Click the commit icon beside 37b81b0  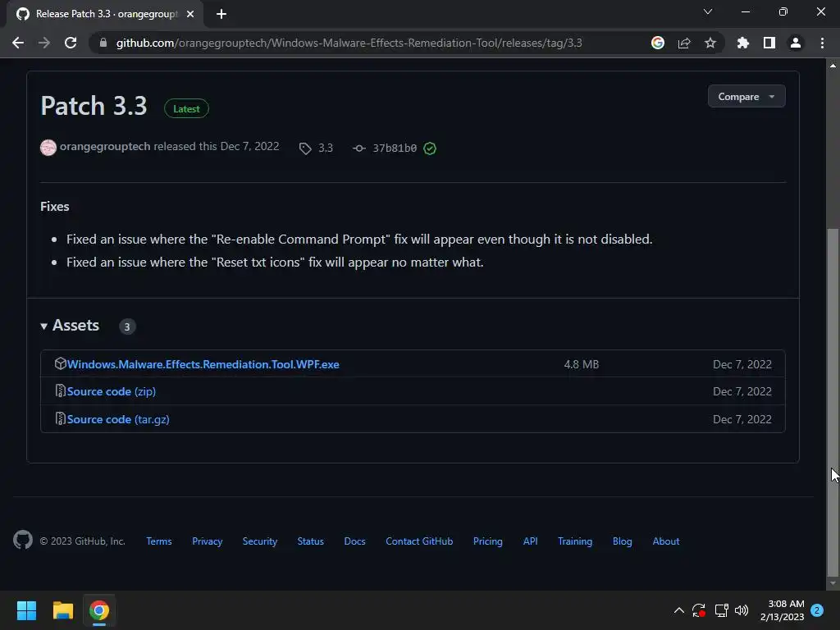point(359,148)
